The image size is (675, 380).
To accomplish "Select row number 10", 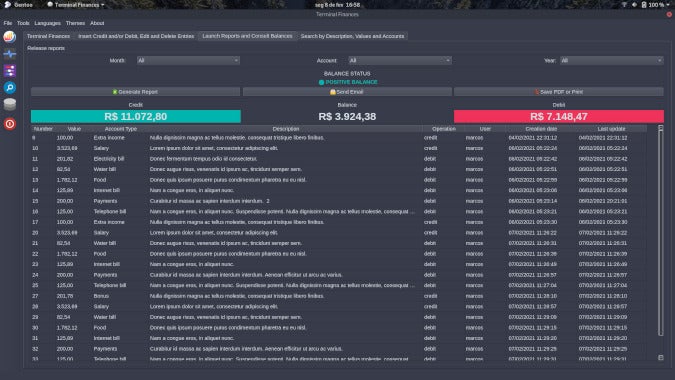I will pyautogui.click(x=338, y=148).
